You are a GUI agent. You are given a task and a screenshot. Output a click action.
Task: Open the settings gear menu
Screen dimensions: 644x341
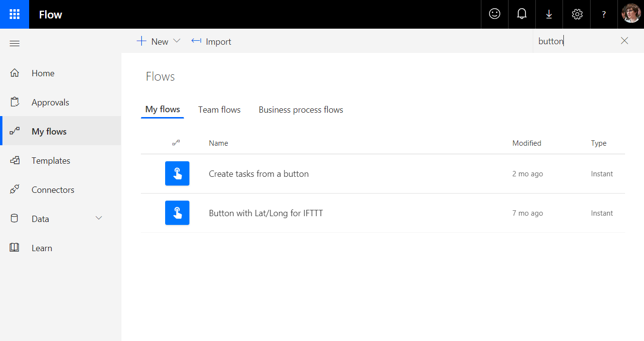576,14
